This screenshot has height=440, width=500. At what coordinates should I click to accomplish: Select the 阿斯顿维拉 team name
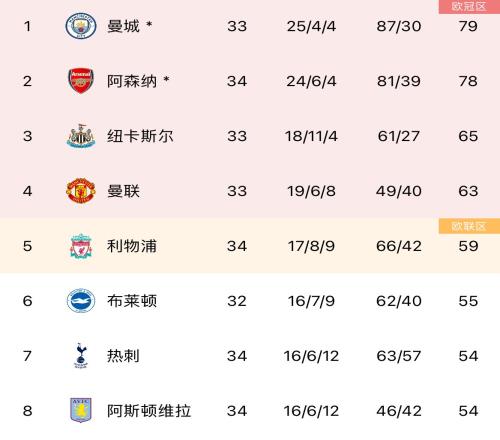[x=149, y=411]
